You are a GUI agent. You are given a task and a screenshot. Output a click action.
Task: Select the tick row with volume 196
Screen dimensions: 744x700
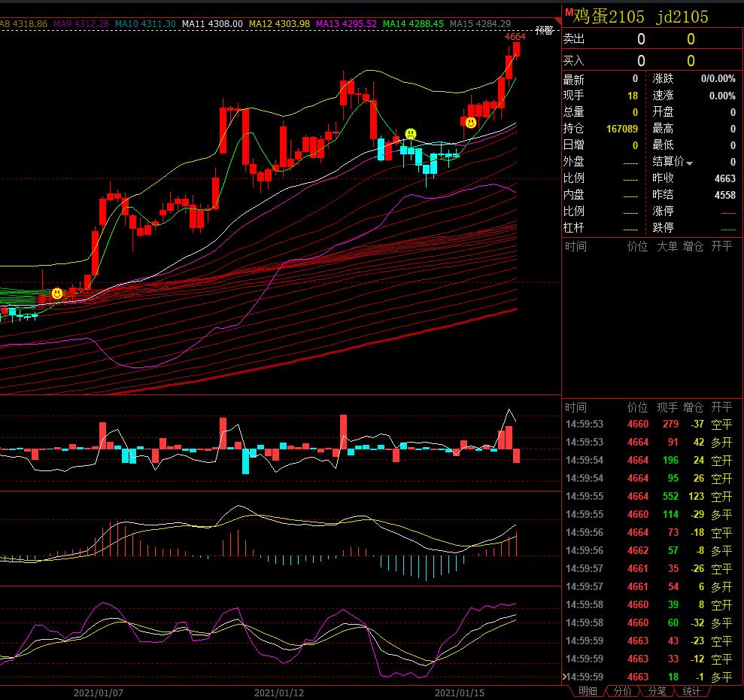pyautogui.click(x=651, y=460)
